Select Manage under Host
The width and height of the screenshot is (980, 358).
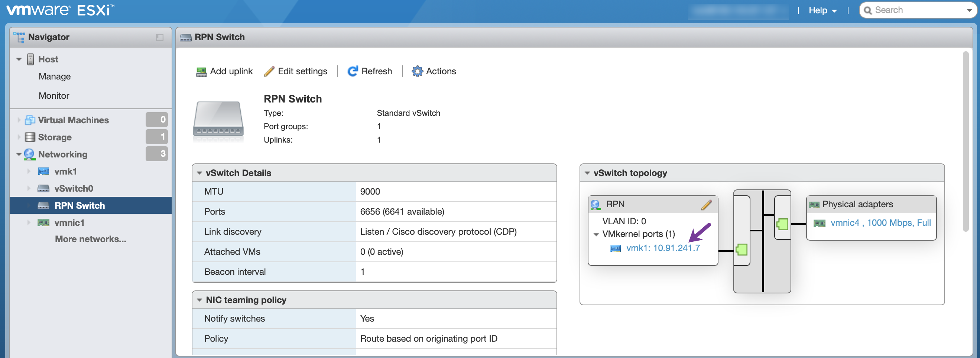click(54, 77)
